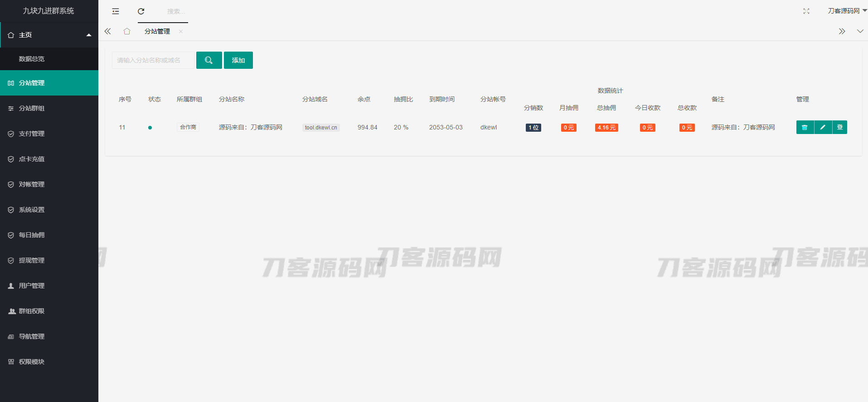Click the 登 login button in row

click(x=840, y=127)
